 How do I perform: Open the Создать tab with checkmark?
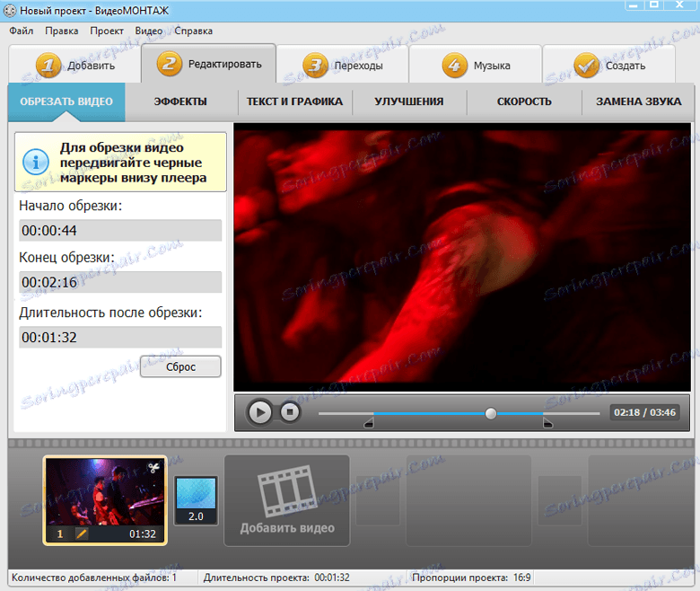(609, 65)
